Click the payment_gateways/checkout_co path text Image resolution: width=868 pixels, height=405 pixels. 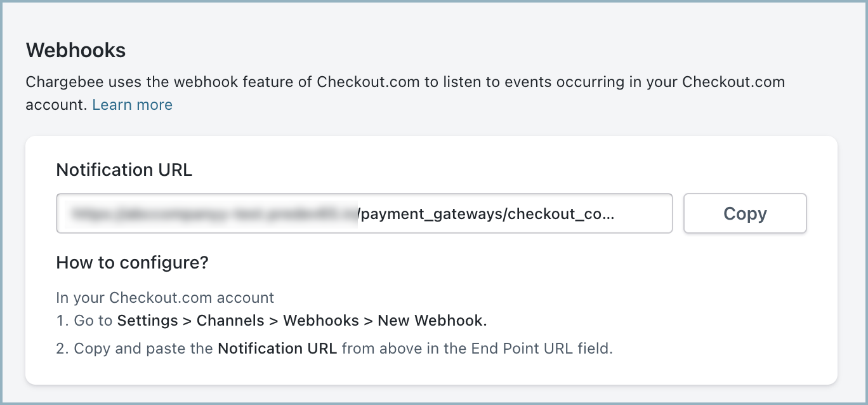tap(485, 214)
